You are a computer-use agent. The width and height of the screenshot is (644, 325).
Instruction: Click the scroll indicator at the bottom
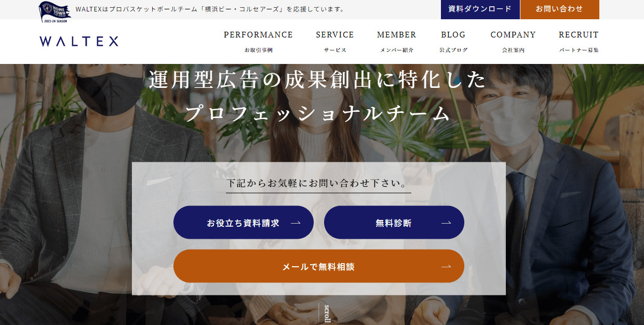click(x=325, y=313)
